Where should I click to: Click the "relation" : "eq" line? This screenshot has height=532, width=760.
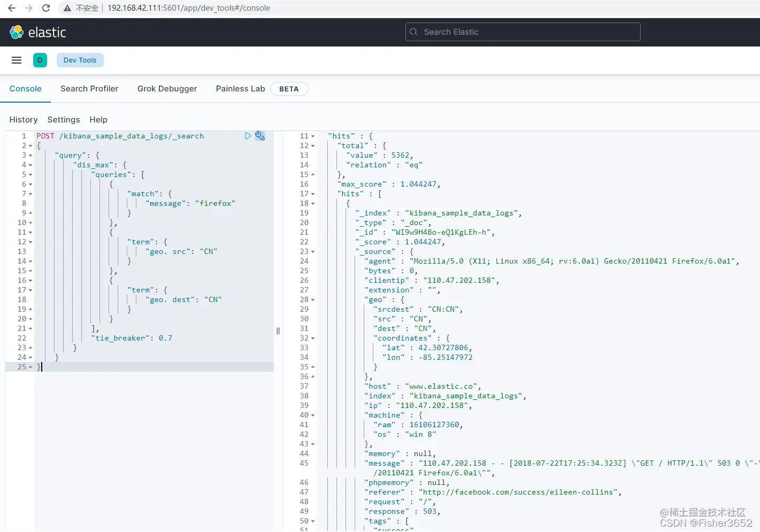pyautogui.click(x=385, y=165)
